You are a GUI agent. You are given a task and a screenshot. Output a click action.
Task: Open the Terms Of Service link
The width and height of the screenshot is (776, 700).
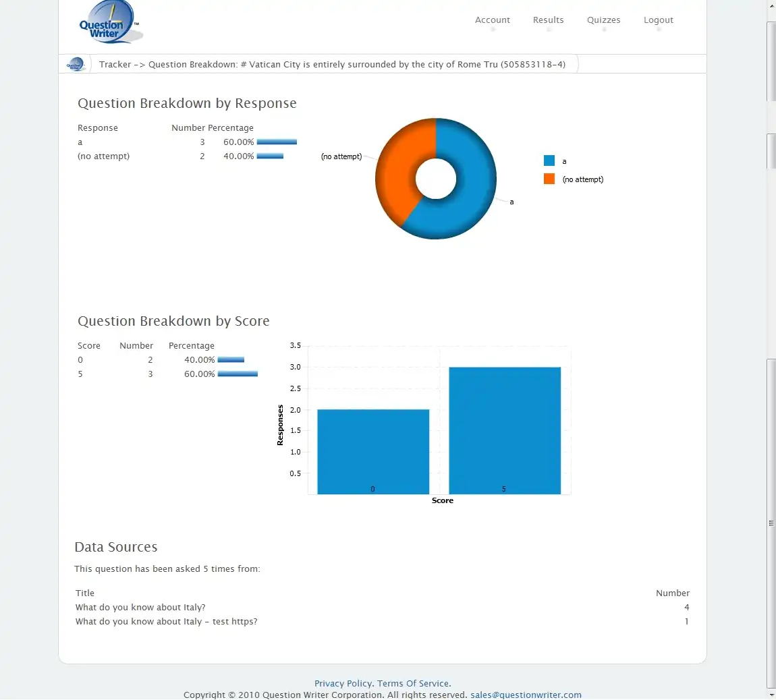(x=413, y=683)
